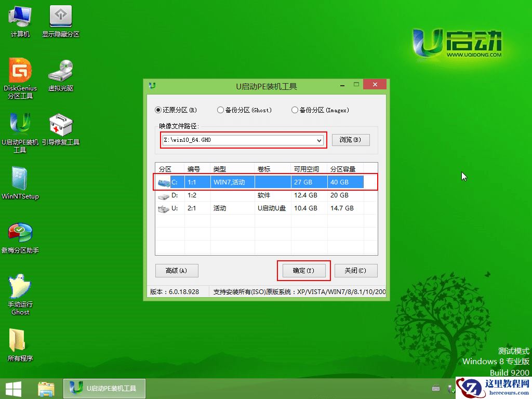Select the 备份分区(Ghost) option
This screenshot has height=399, width=532.
pos(220,110)
